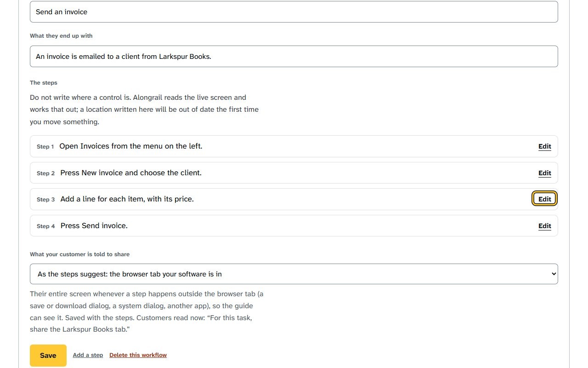
Task: Edit the 'What they end up with' field
Action: click(294, 57)
